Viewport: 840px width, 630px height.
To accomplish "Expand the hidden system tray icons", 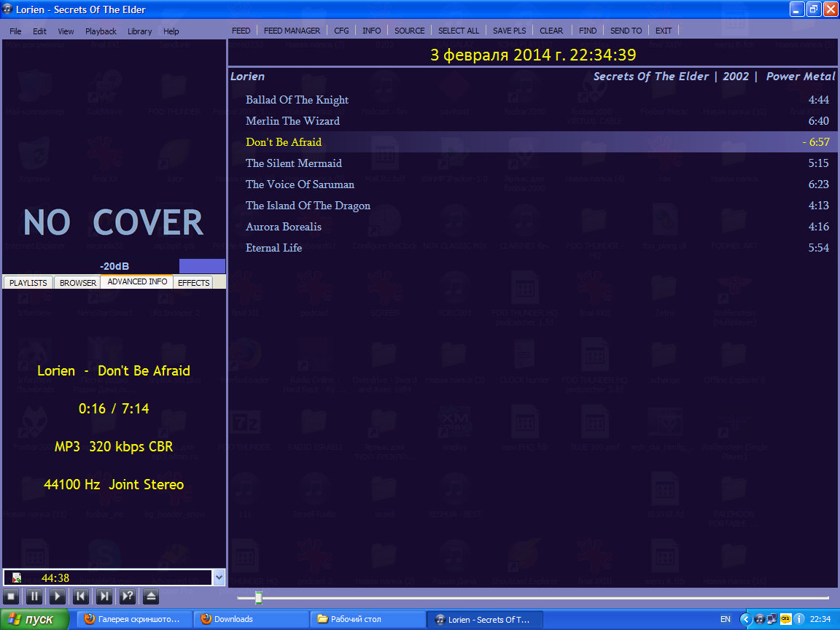I will point(745,619).
